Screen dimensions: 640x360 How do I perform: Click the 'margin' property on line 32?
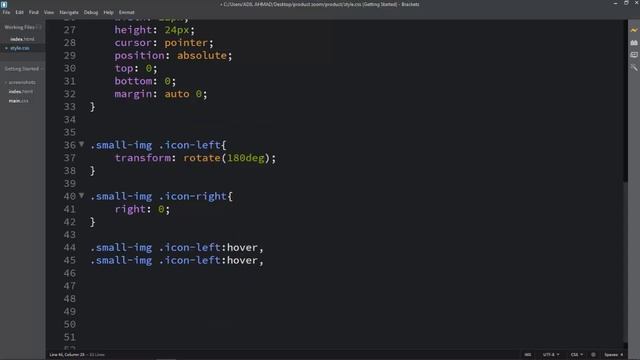pos(133,94)
